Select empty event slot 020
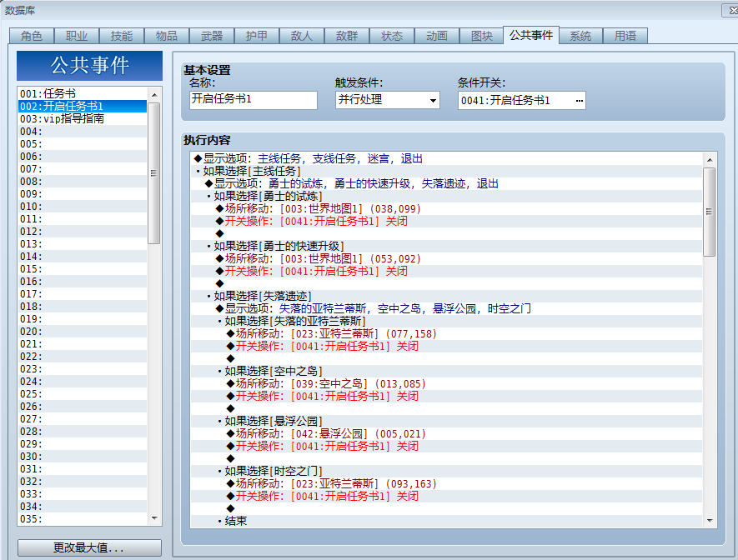 tap(83, 332)
